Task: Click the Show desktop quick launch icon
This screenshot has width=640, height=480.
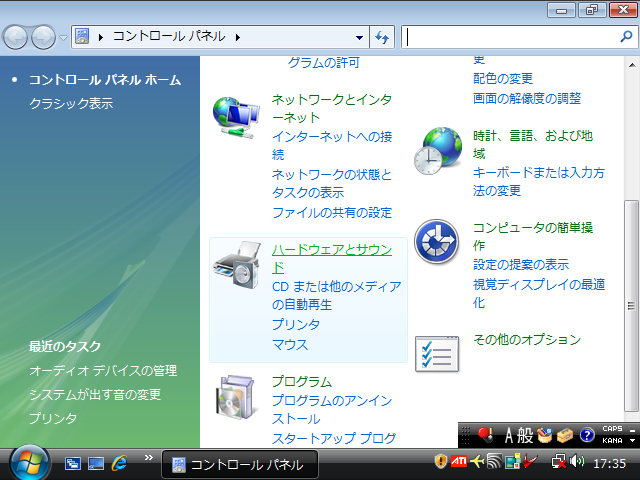Action: [x=96, y=463]
